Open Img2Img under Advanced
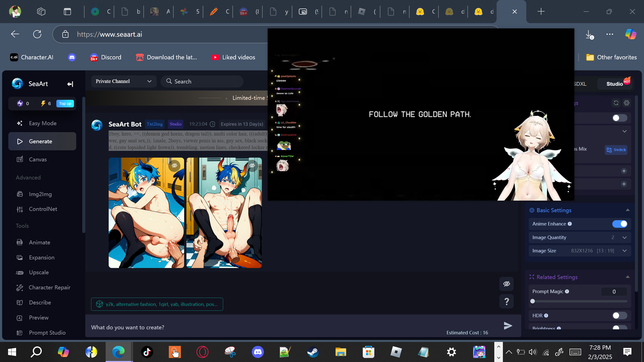This screenshot has height=362, width=644. coord(42,194)
